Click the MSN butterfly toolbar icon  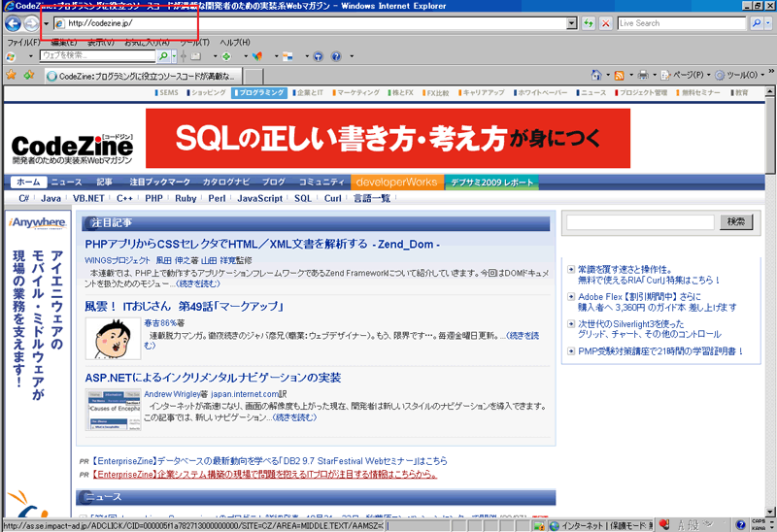click(x=257, y=56)
